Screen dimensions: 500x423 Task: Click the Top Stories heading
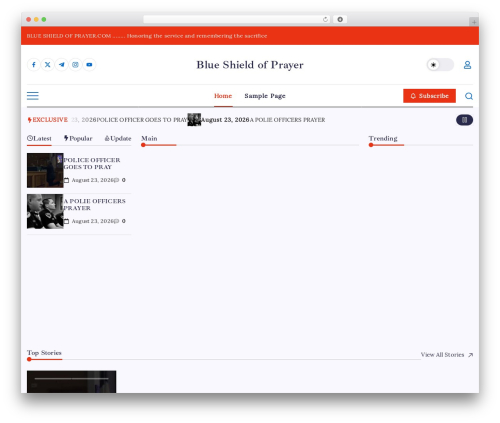pyautogui.click(x=44, y=353)
